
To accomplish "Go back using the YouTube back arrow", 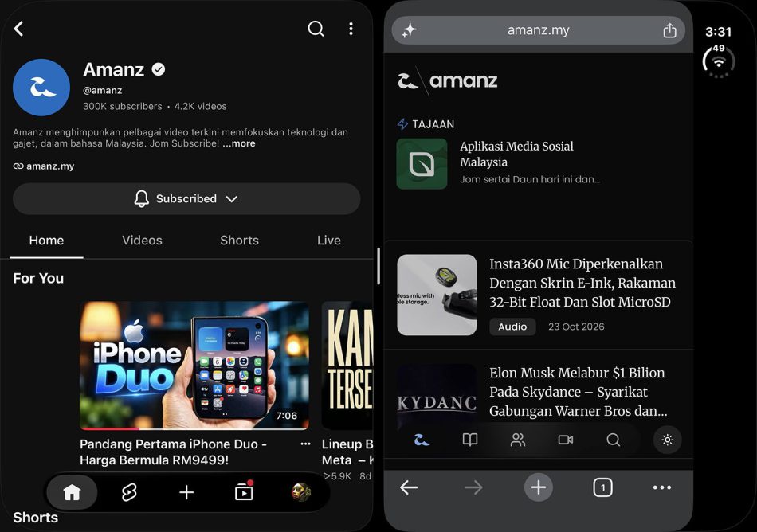I will click(x=19, y=29).
